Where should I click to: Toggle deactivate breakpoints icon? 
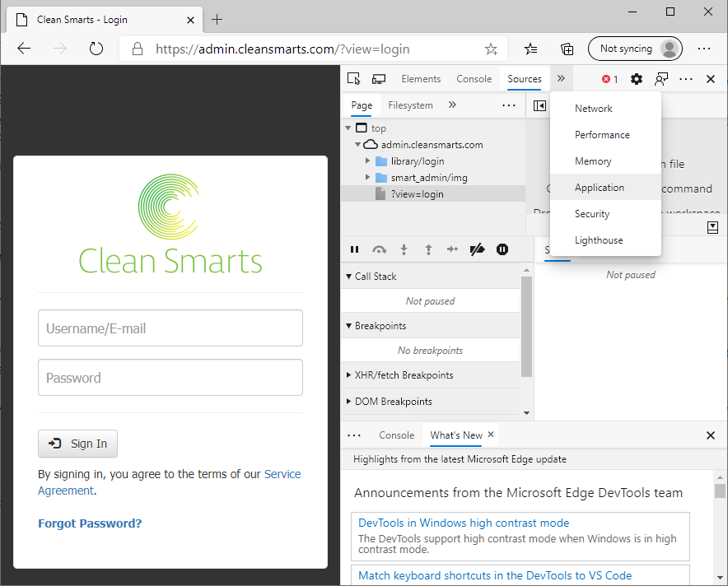[477, 249]
